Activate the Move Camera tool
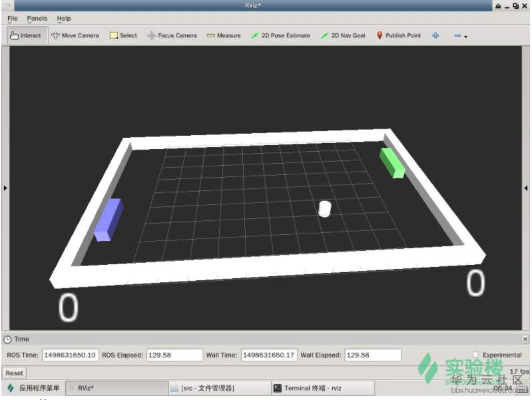 [x=75, y=35]
